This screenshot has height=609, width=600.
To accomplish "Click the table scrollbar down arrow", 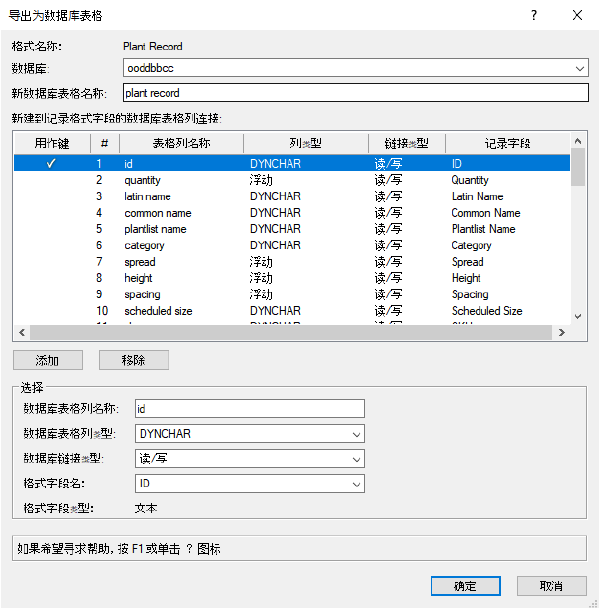I will tap(578, 314).
